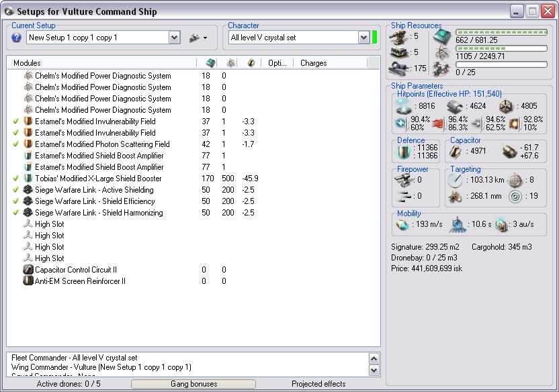Click the Active drones: 0 / 5 label
This screenshot has width=559, height=392.
pos(69,384)
